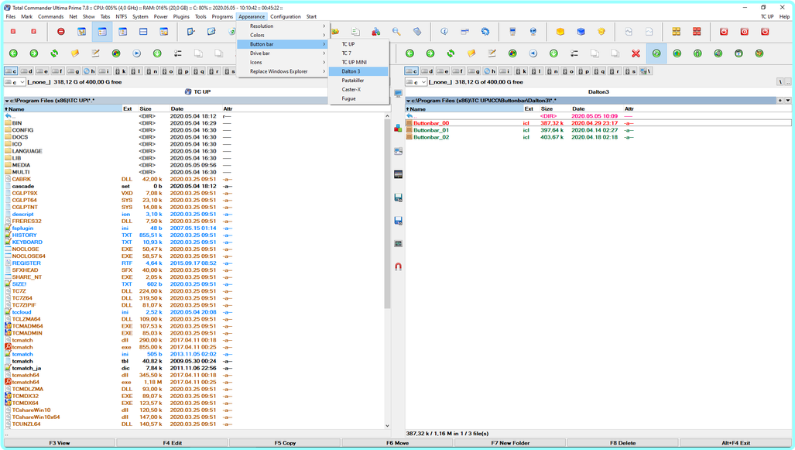Image resolution: width=795 pixels, height=450 pixels.
Task: Click the monitor icon in middle vertical strip
Action: pyautogui.click(x=398, y=94)
